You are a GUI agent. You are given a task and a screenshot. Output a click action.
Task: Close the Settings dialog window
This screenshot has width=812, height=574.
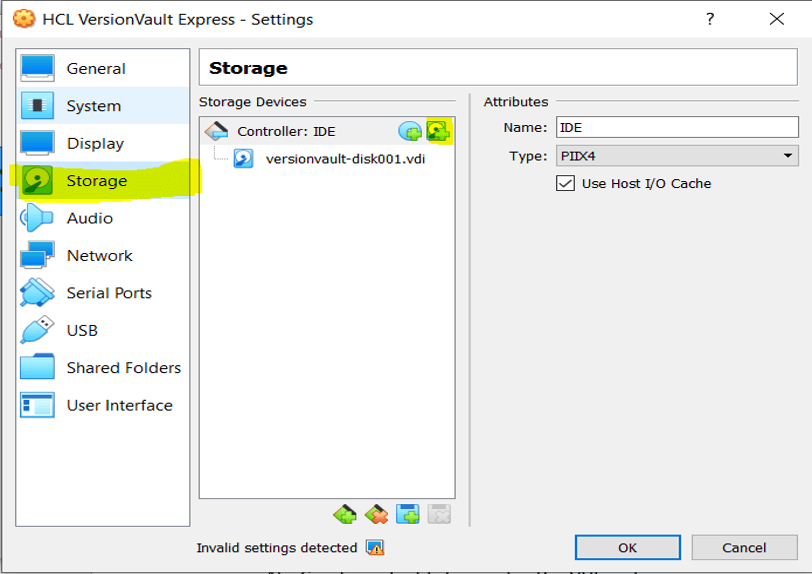coord(777,19)
